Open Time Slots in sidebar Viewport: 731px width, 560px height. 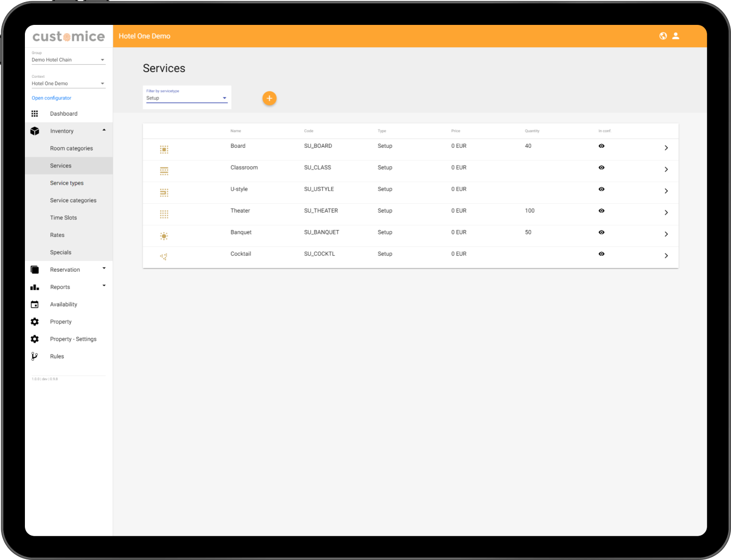63,218
